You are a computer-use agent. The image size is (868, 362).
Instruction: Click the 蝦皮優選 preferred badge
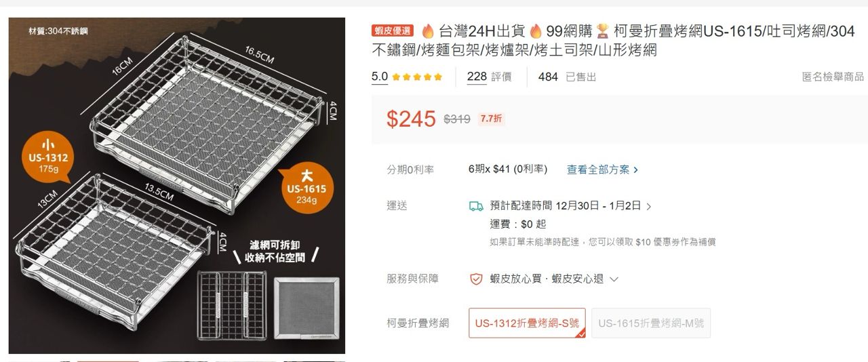coord(393,31)
